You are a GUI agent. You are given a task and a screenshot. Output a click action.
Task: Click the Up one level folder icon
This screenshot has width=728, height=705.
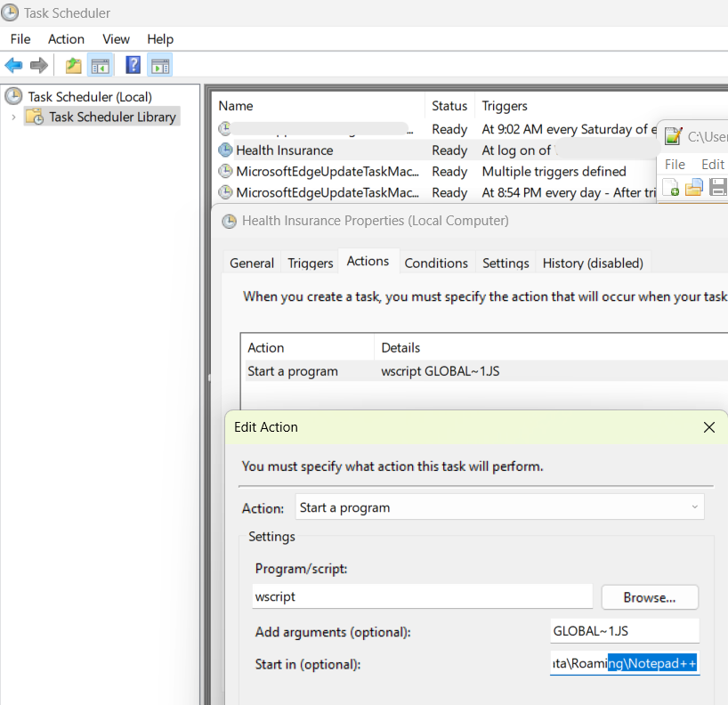73,66
